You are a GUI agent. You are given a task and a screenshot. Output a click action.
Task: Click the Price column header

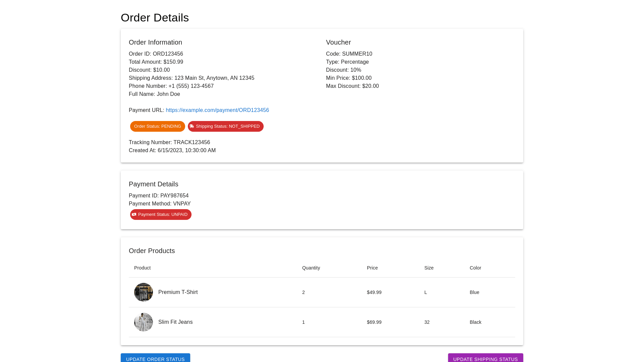pyautogui.click(x=372, y=268)
